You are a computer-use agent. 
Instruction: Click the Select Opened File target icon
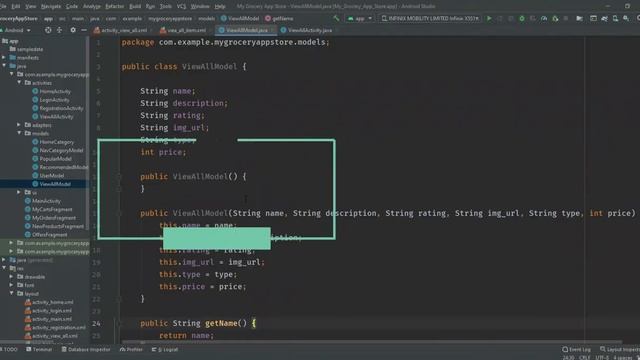click(x=48, y=30)
